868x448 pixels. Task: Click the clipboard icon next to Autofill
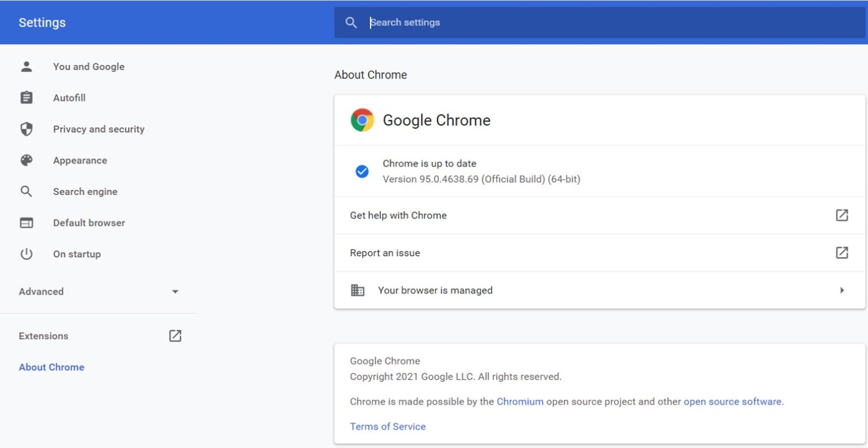pyautogui.click(x=27, y=98)
